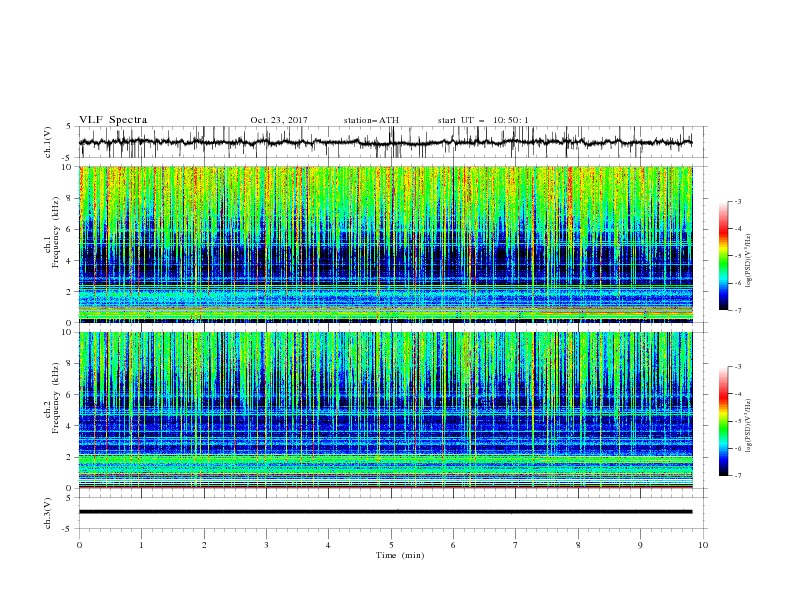
Task: Click the ch.2 color bar log(PSD) label
Action: [x=748, y=426]
